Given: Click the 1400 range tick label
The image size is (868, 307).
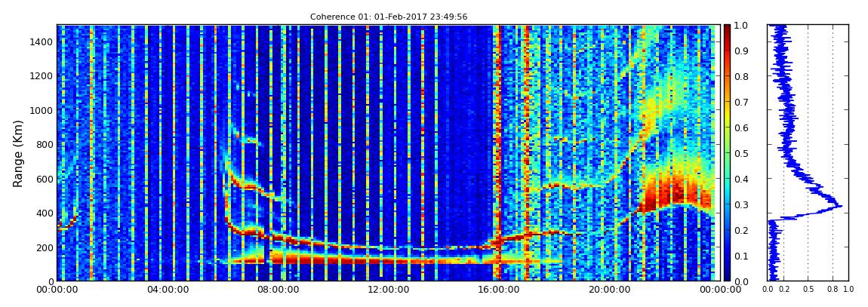Looking at the screenshot, I should point(42,42).
